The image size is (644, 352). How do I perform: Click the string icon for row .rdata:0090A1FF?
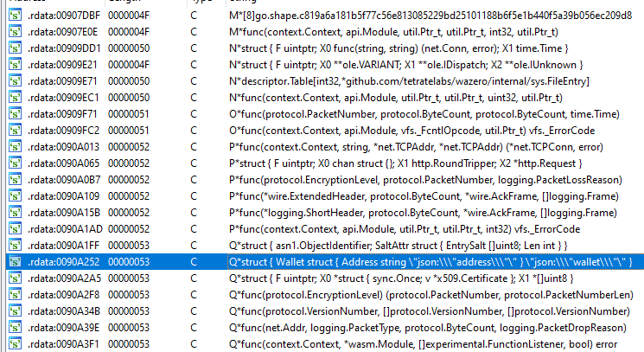tap(16, 246)
